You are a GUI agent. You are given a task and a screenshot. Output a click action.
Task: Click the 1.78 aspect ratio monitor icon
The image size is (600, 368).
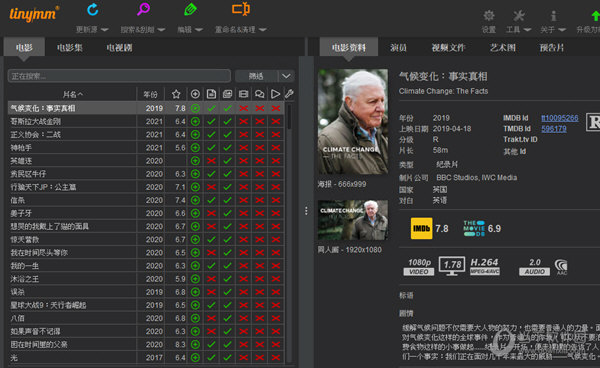pyautogui.click(x=452, y=266)
